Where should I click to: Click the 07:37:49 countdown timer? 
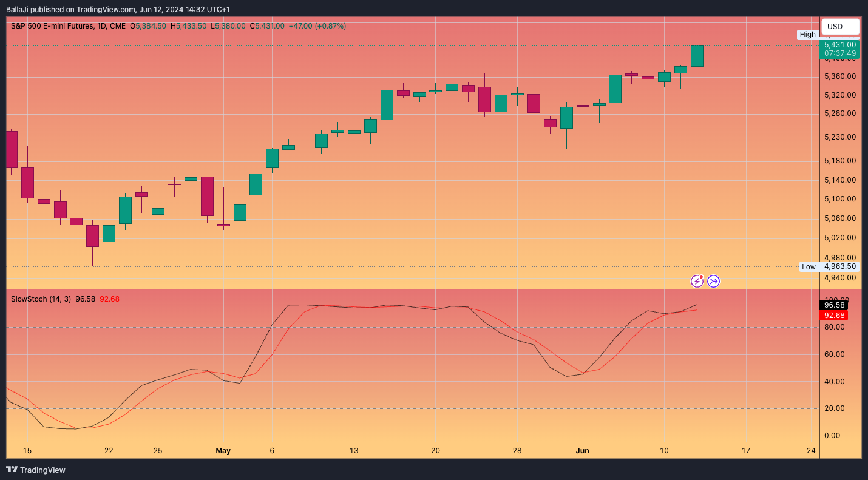coord(840,53)
